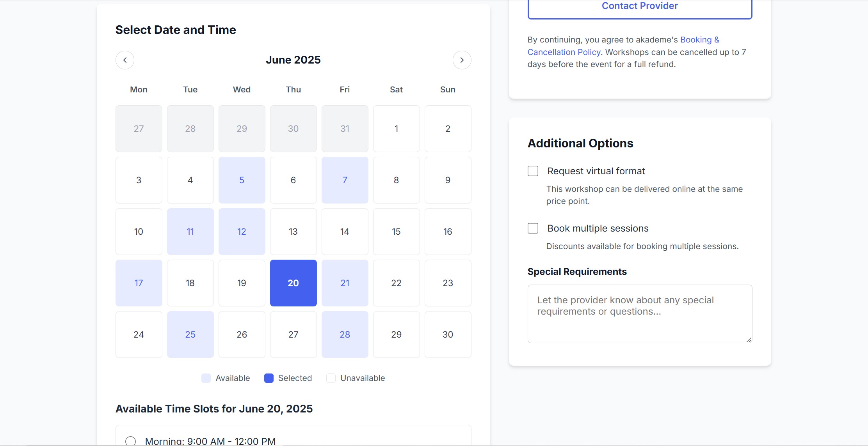The width and height of the screenshot is (868, 446).
Task: Pick June 12 as the workshop date
Action: tap(242, 232)
